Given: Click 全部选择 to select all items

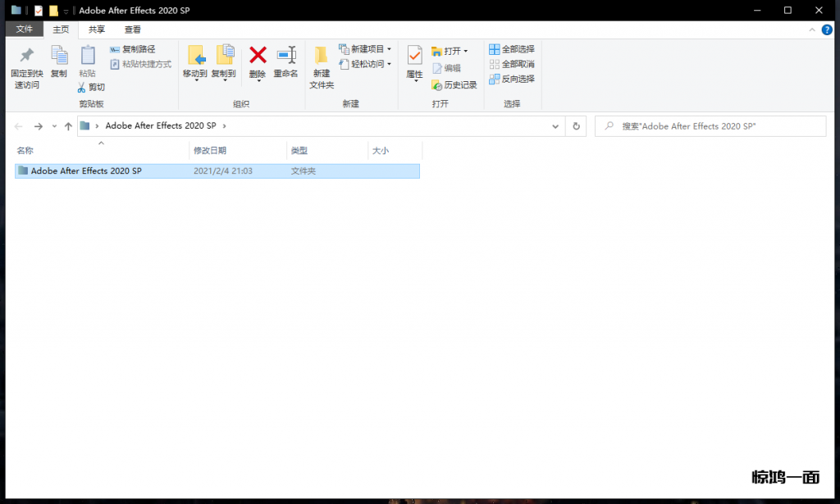Looking at the screenshot, I should pyautogui.click(x=512, y=49).
